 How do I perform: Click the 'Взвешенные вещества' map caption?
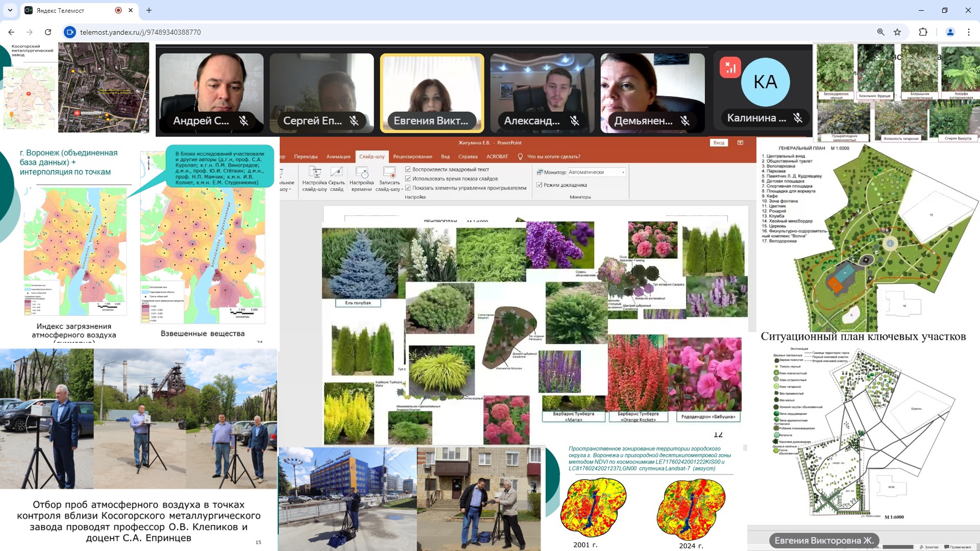point(203,334)
